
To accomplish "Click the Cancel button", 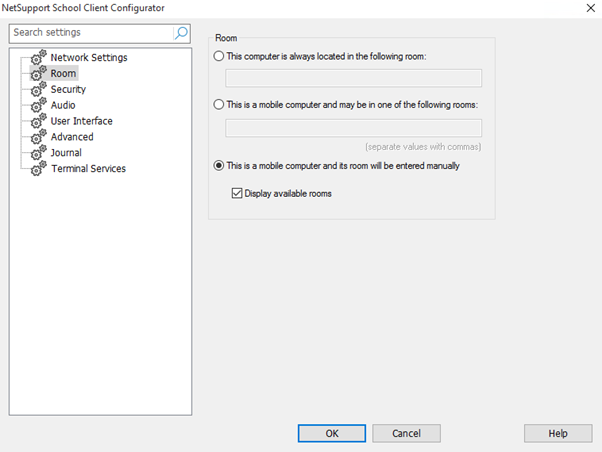I will pyautogui.click(x=406, y=433).
